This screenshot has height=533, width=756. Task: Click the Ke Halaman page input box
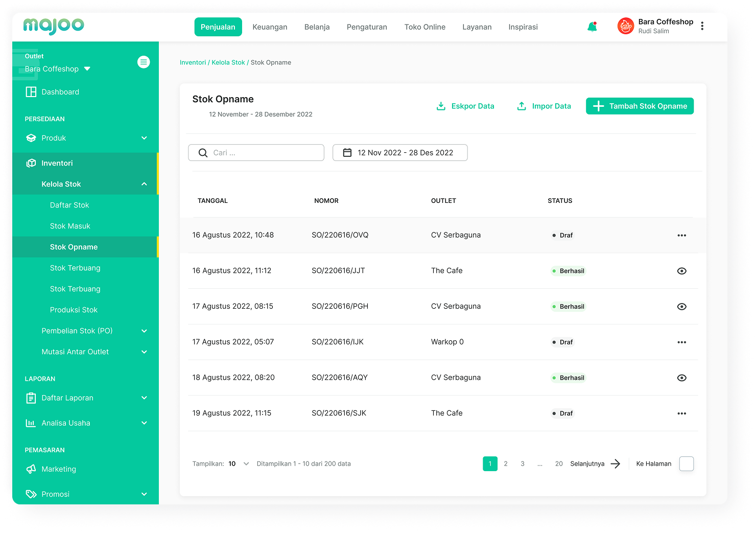(x=687, y=464)
